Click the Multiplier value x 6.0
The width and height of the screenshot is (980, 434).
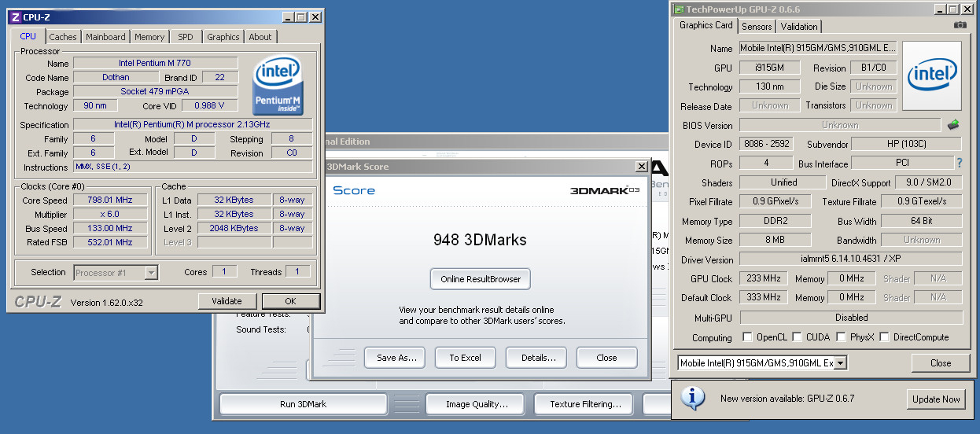tap(111, 214)
